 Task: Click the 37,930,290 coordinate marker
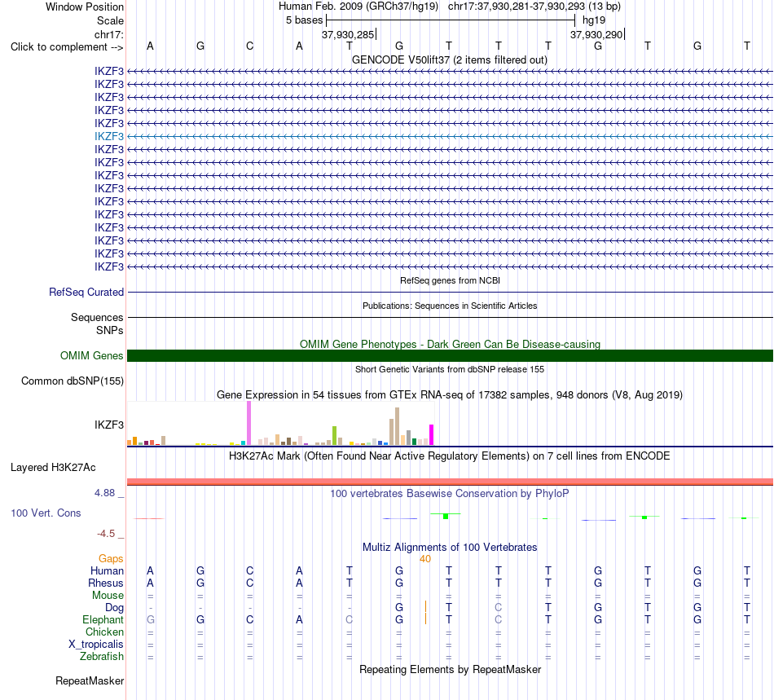click(596, 34)
